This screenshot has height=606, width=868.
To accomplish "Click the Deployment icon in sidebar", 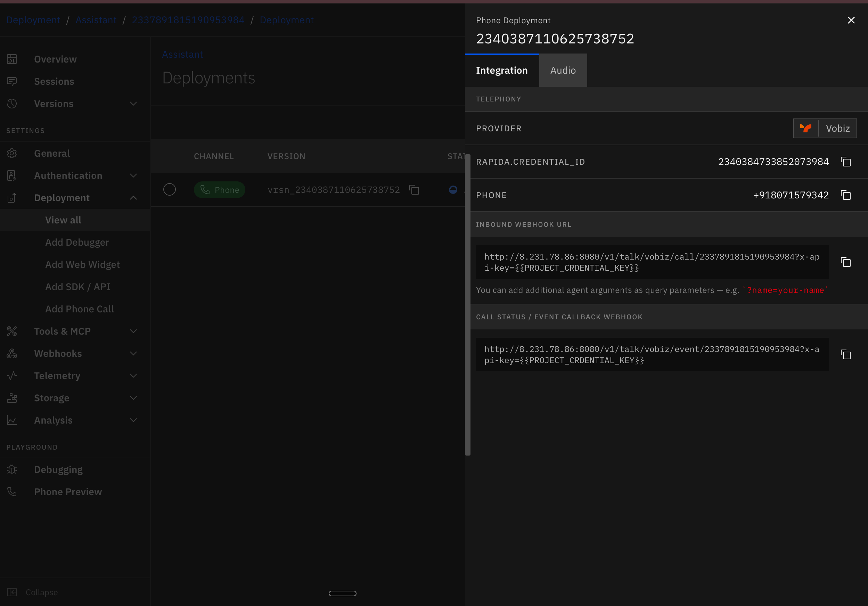I will coord(12,198).
